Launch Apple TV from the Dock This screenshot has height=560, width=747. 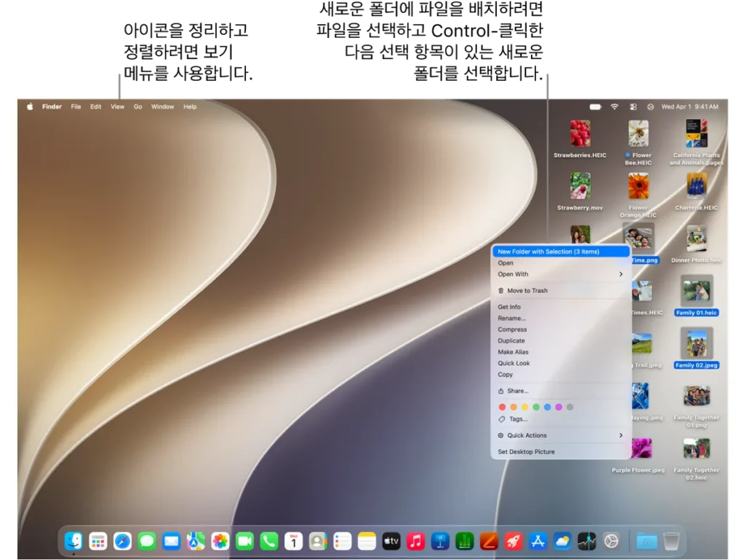pyautogui.click(x=391, y=542)
